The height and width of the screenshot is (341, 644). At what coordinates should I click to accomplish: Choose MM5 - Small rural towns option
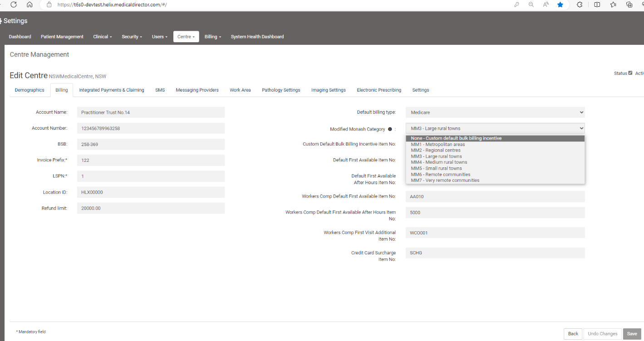click(495, 168)
